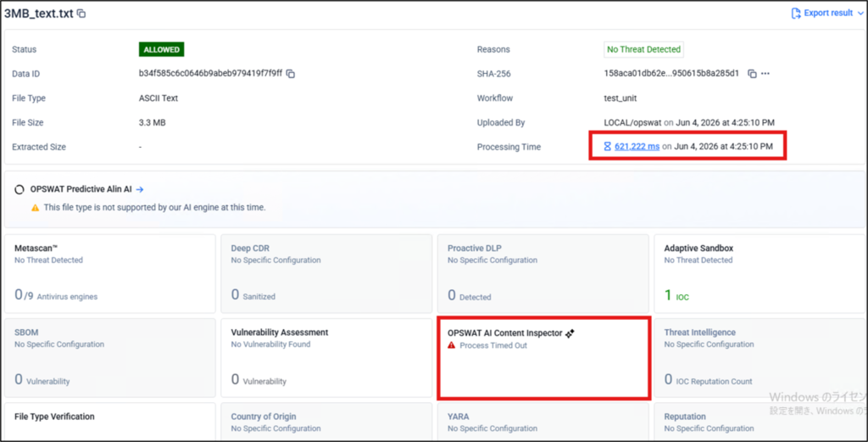The width and height of the screenshot is (868, 442).
Task: Open OPSWAT Predictive Alin AI arrow link
Action: [x=140, y=189]
